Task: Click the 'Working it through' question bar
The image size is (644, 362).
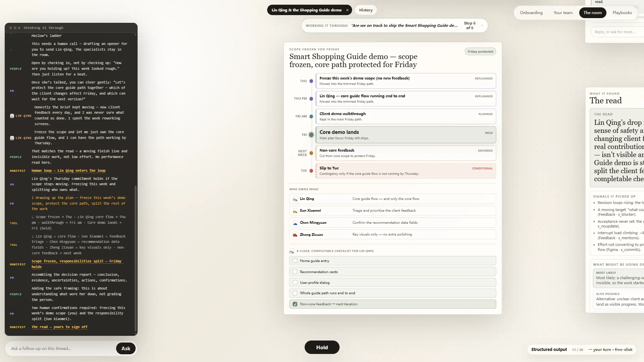Action: tap(394, 25)
